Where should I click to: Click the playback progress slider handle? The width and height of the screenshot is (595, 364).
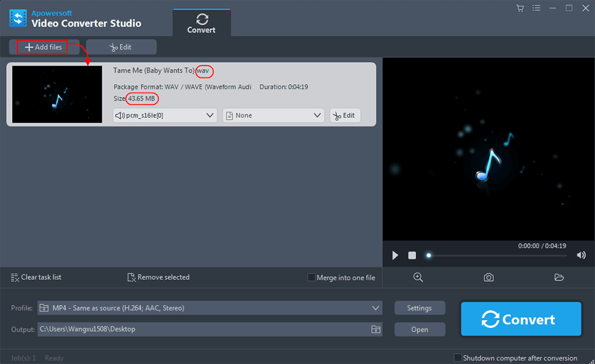[x=429, y=255]
